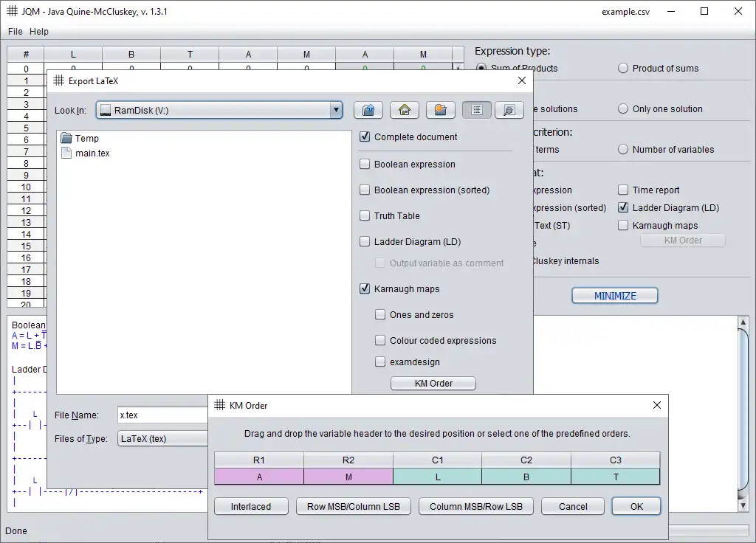Select variable A cell under R1

(x=259, y=477)
